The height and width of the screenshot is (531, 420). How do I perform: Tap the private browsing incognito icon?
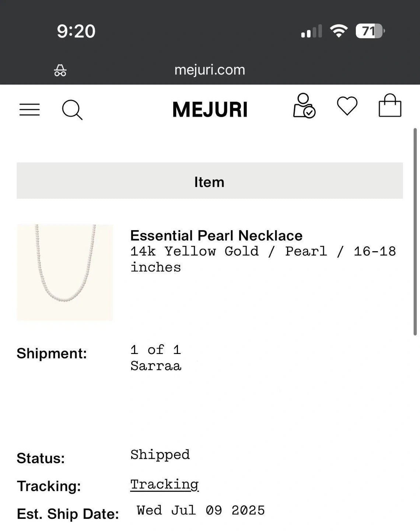[60, 70]
